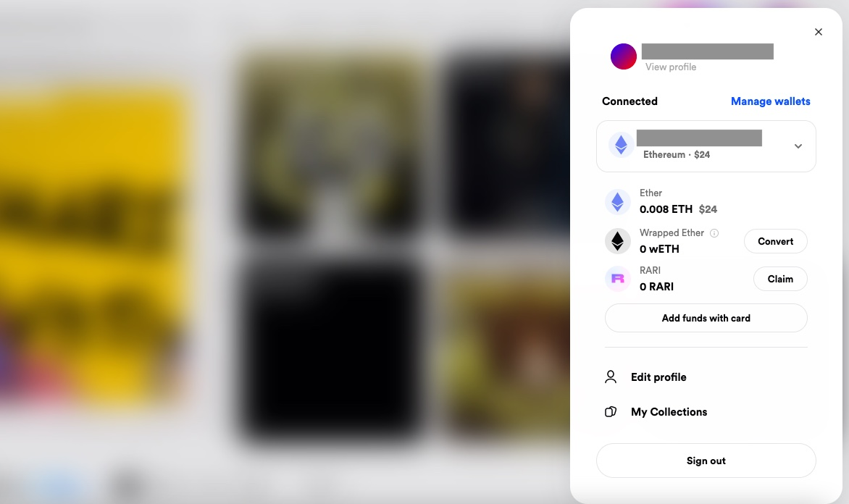
Task: Open the View profile link
Action: [671, 67]
